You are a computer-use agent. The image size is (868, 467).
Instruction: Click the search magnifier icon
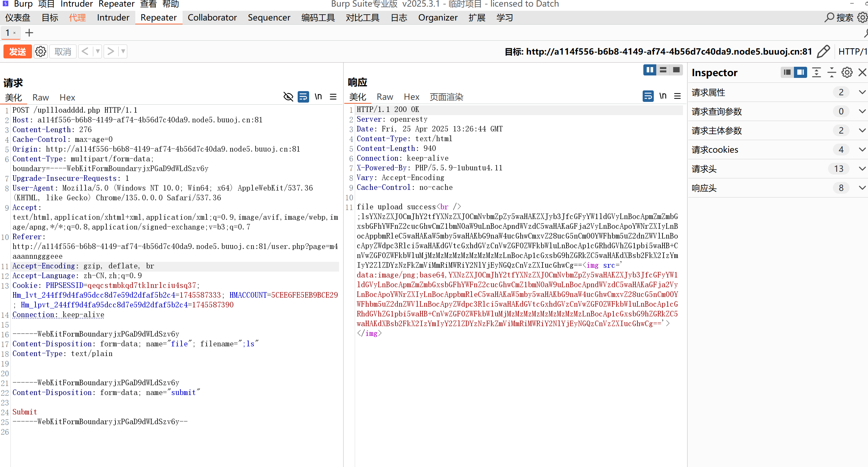coord(829,17)
